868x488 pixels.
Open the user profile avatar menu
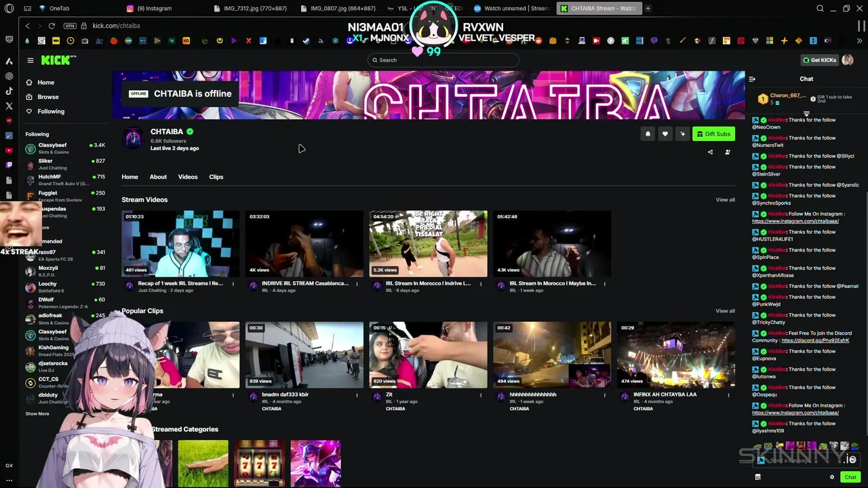coord(848,60)
